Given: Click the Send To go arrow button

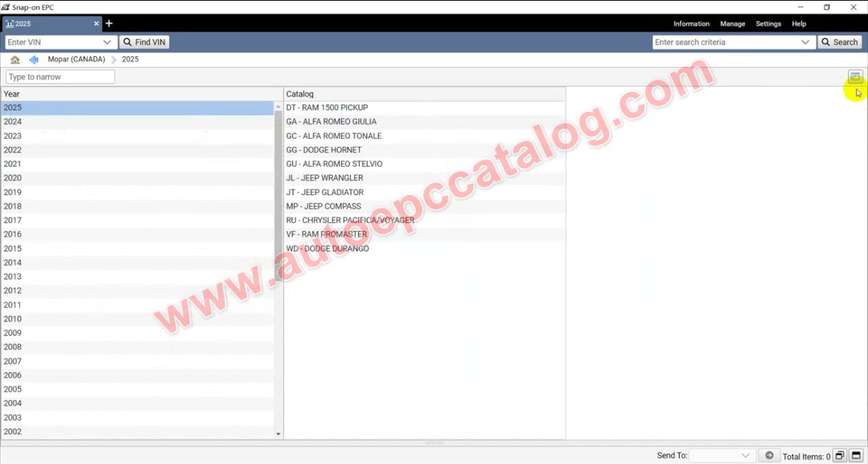Looking at the screenshot, I should pos(769,455).
